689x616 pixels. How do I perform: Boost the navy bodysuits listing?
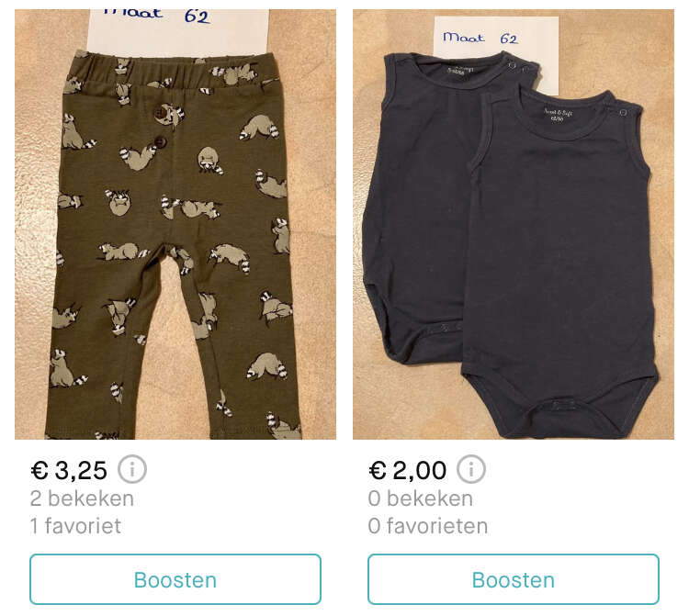pos(514,579)
